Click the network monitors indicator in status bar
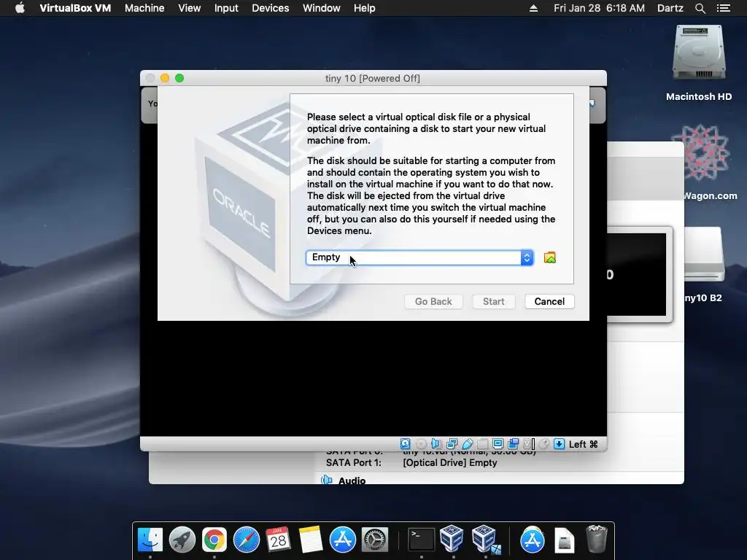This screenshot has height=560, width=747. click(x=452, y=444)
